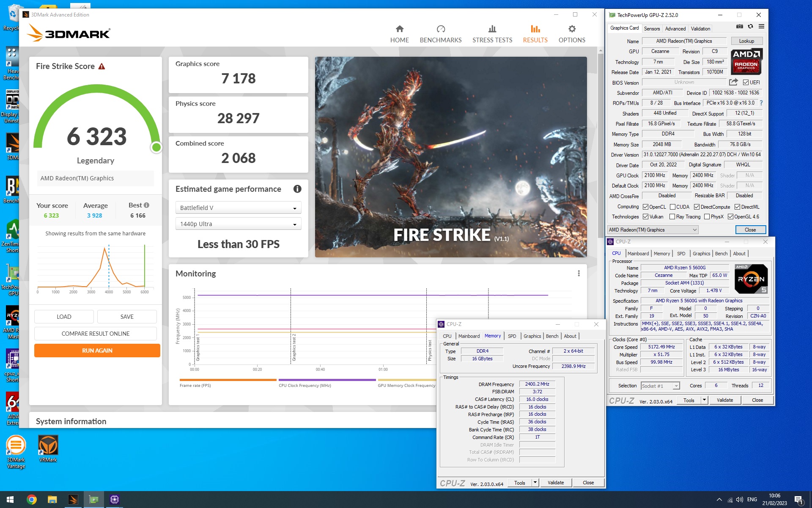The image size is (812, 508).
Task: Toggle the UEFI checkbox in GPU-Z
Action: point(746,83)
